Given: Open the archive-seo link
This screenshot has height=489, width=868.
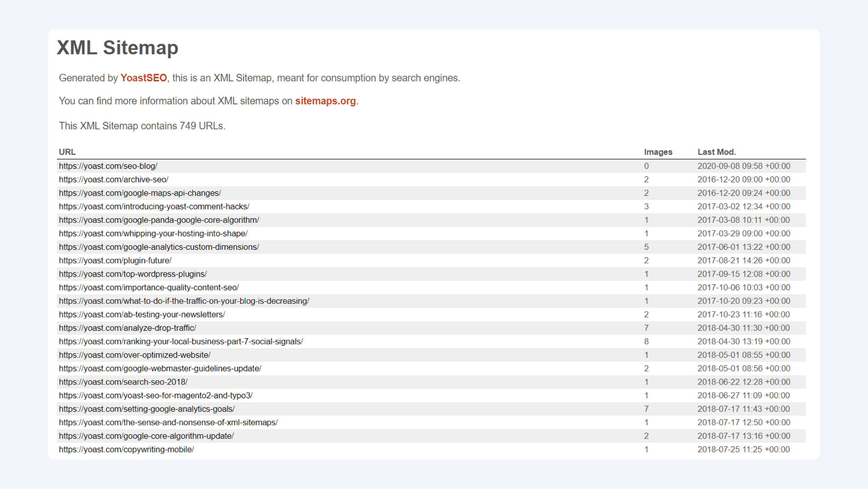Looking at the screenshot, I should 114,179.
